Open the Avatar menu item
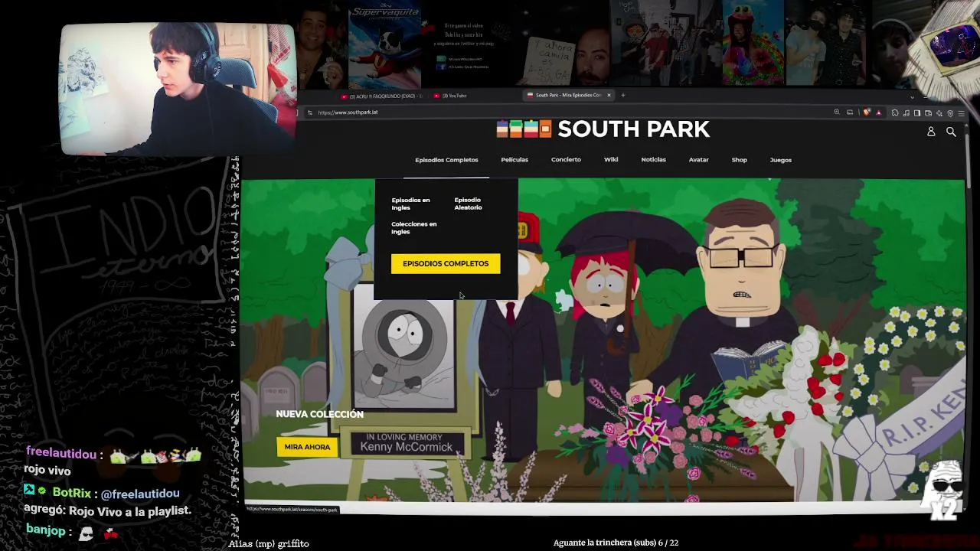The height and width of the screenshot is (551, 980). (698, 160)
